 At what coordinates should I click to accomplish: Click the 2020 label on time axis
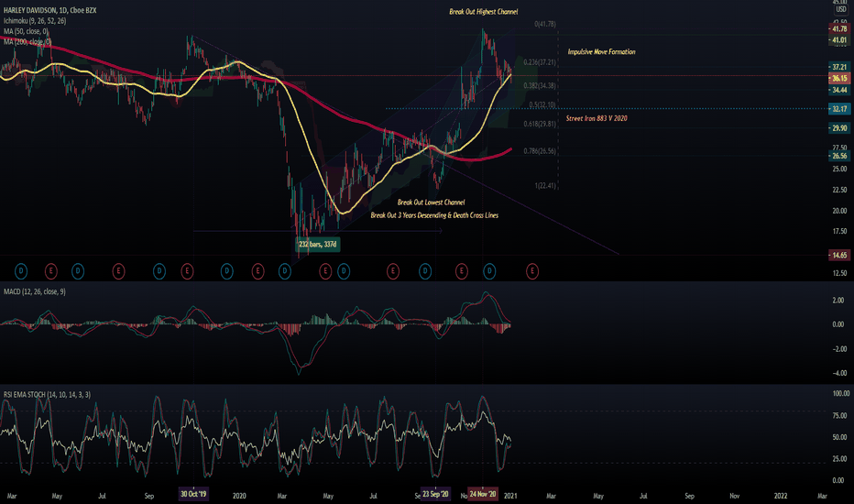[x=239, y=496]
